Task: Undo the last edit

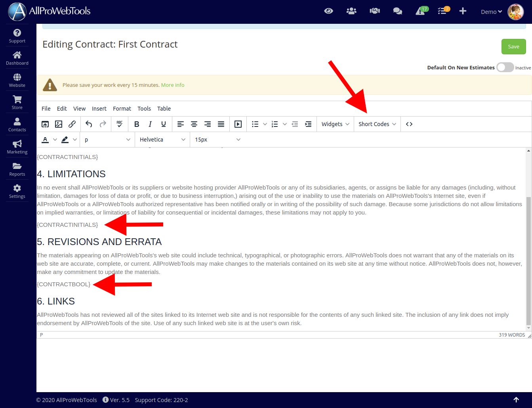Action: (89, 124)
